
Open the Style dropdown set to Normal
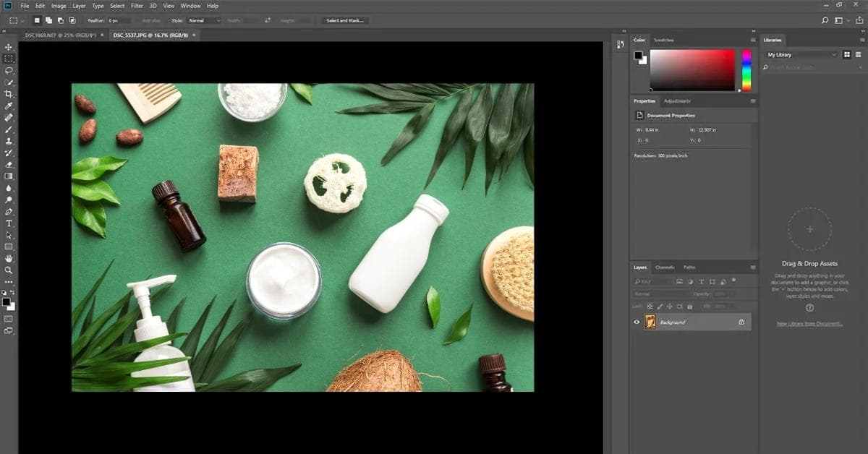click(x=204, y=20)
